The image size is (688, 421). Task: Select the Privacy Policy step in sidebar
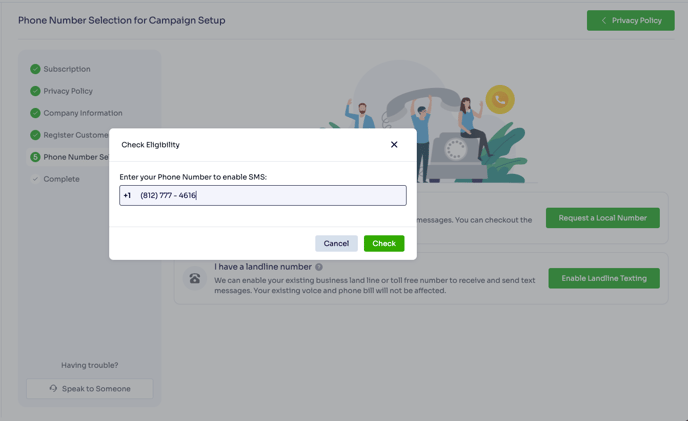click(68, 91)
